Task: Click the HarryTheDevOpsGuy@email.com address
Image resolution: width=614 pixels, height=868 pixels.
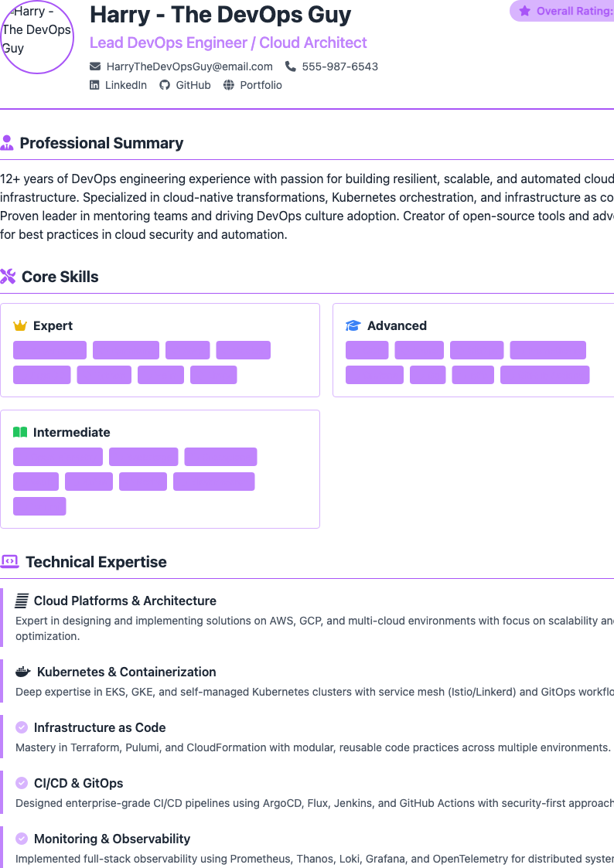Action: 189,66
